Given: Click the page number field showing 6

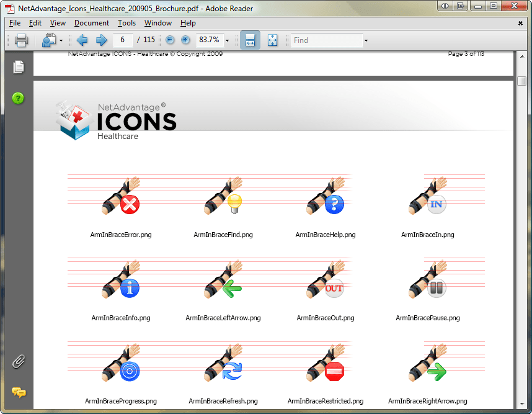Looking at the screenshot, I should (123, 40).
